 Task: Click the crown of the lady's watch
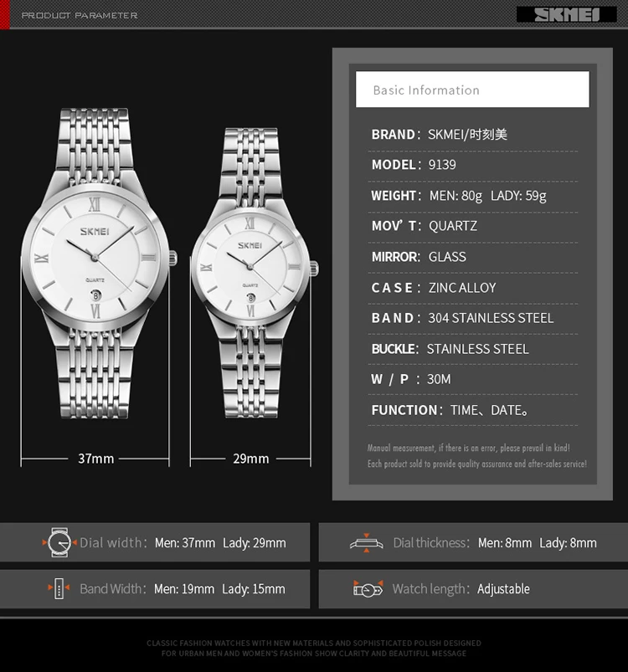(315, 269)
